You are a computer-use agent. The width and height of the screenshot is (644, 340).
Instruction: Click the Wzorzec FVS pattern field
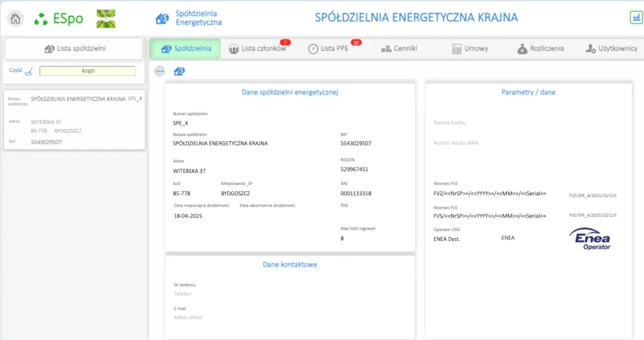(489, 216)
